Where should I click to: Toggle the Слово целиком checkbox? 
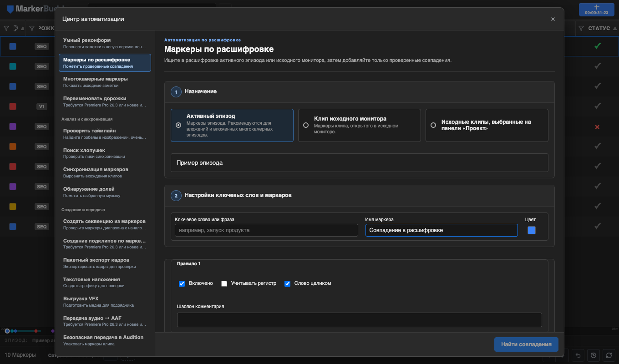click(x=287, y=283)
